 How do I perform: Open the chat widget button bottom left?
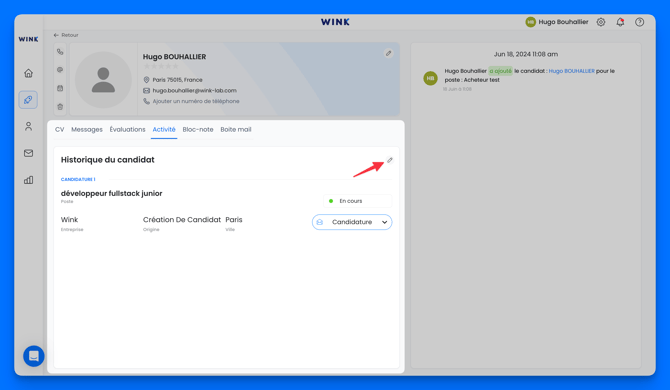(x=34, y=356)
